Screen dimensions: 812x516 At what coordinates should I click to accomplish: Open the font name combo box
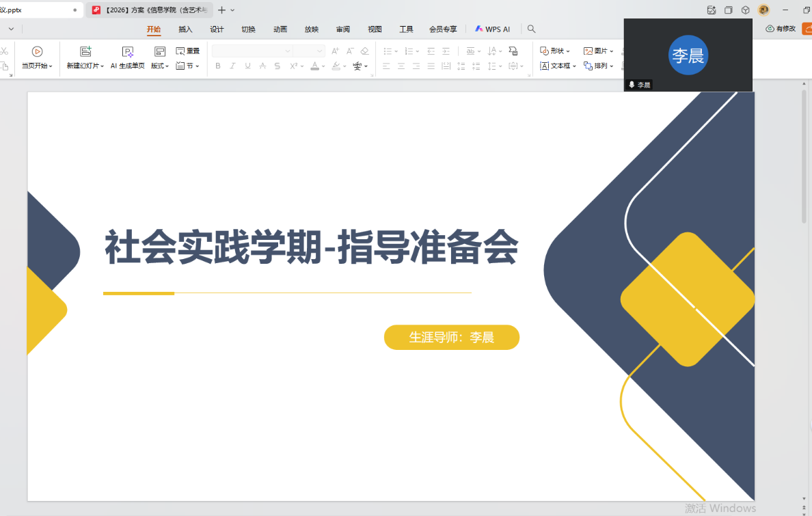[x=252, y=51]
